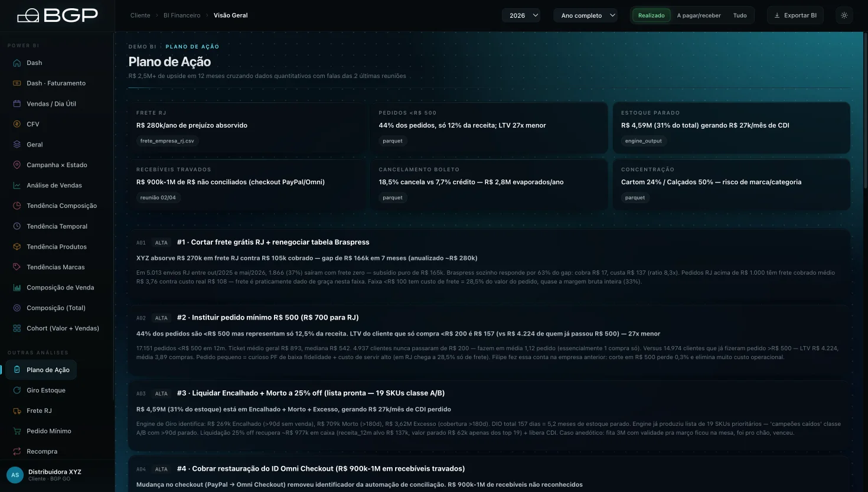868x492 pixels.
Task: Open the Pedidos <R$ 500 summary card
Action: click(490, 128)
